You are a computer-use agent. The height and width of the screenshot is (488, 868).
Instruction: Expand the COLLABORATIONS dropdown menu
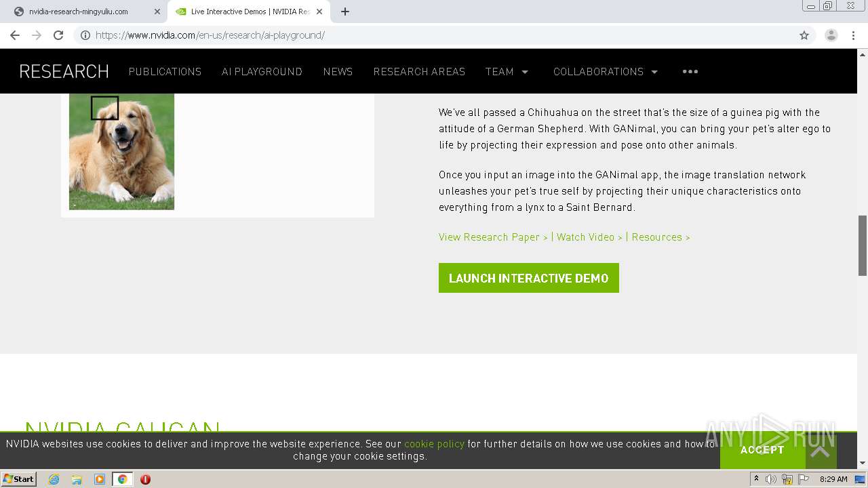[606, 71]
